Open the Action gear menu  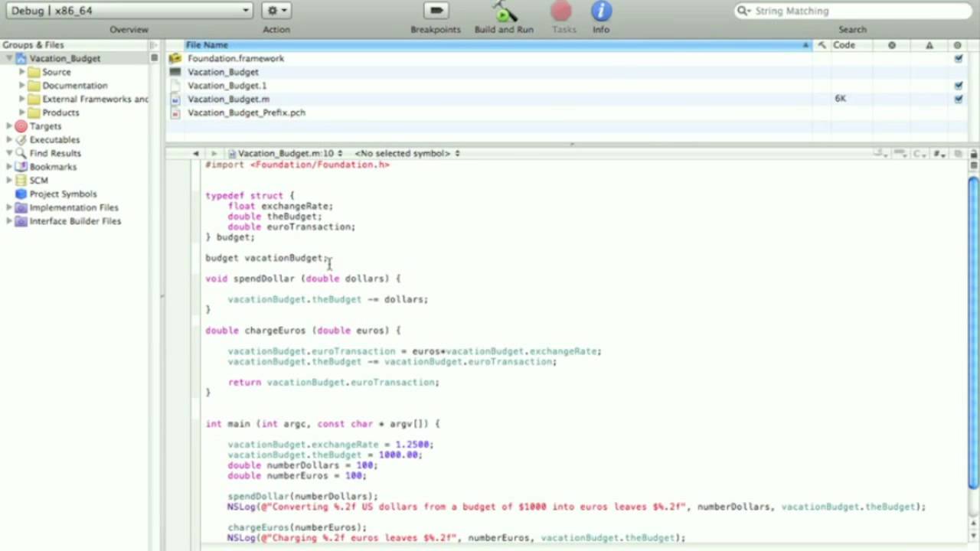pos(276,11)
